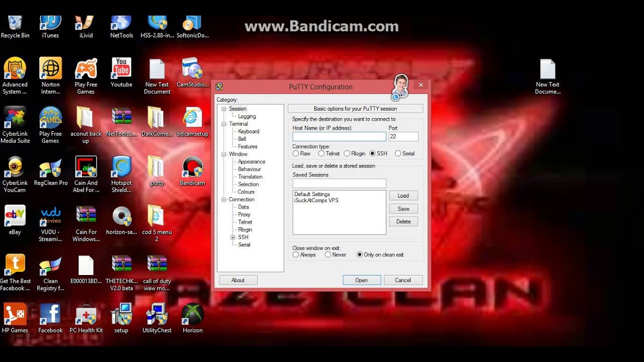Launch CyberLink YouCam from desktop
Screen dimensions: 644x362
tap(15, 174)
